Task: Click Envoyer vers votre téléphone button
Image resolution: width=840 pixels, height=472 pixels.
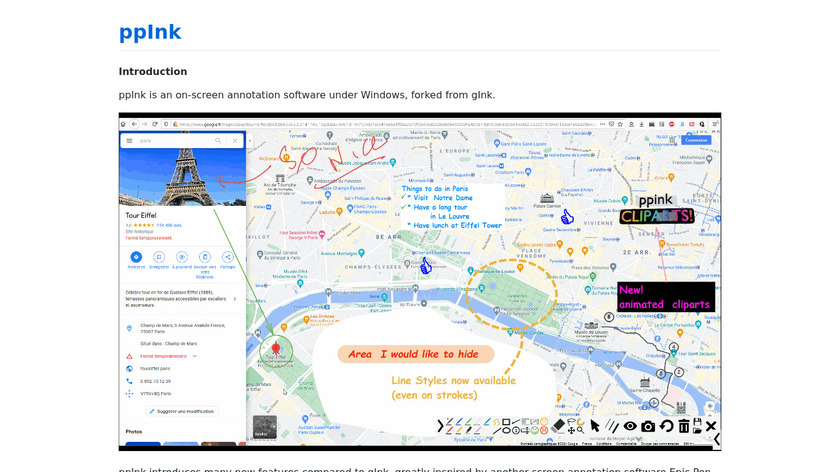Action: (205, 264)
